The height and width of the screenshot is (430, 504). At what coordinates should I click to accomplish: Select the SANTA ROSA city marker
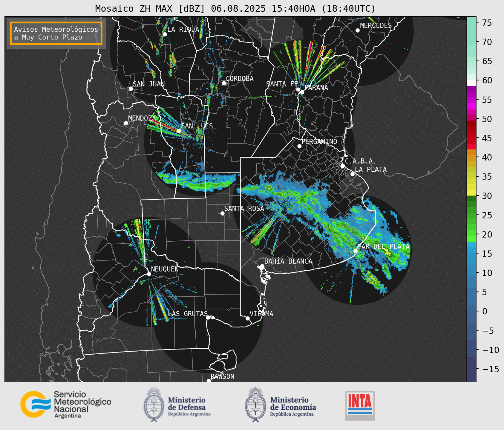click(222, 213)
